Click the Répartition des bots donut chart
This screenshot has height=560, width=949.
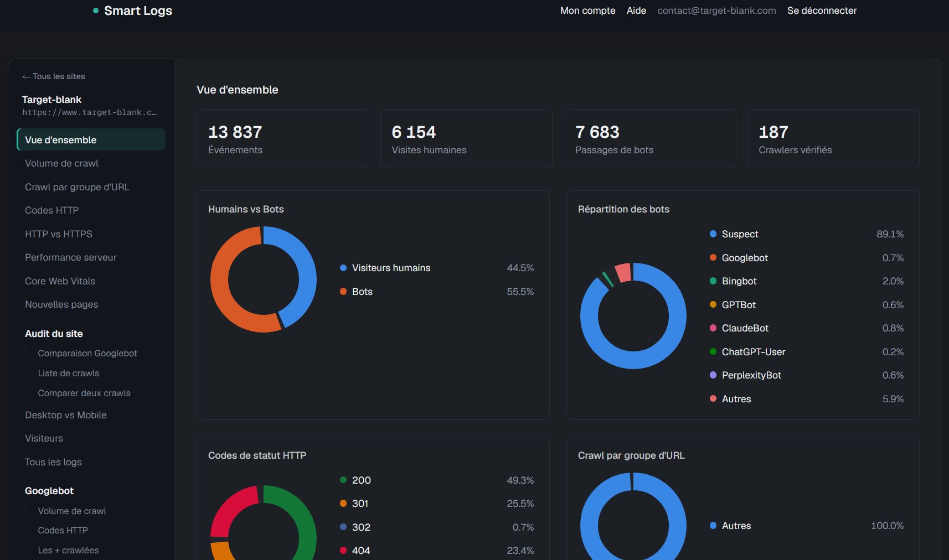[x=633, y=316]
